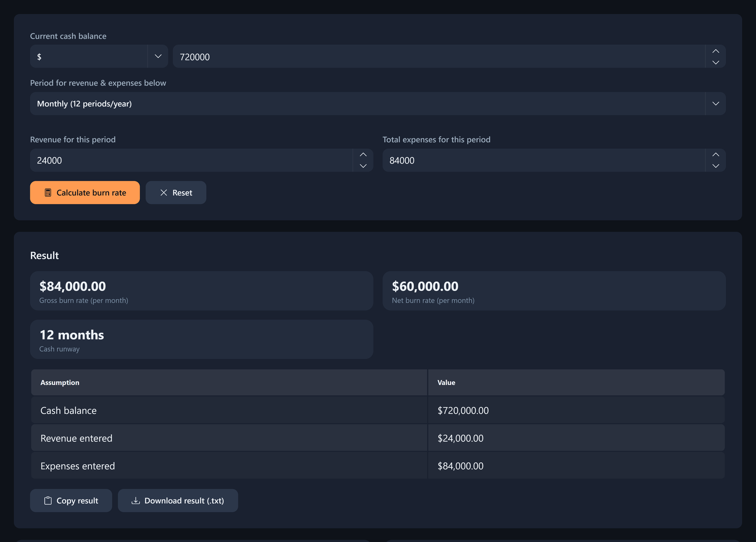Decrement revenue with down arrow

click(x=363, y=166)
